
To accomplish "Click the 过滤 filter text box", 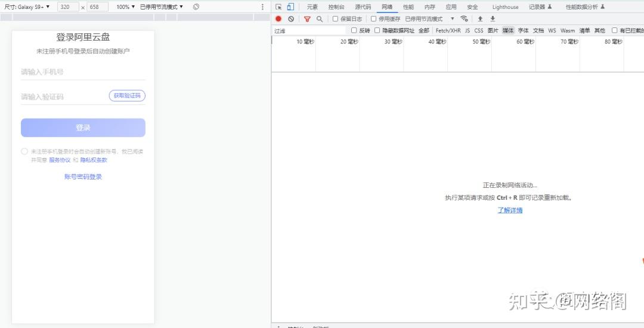I will pyautogui.click(x=309, y=30).
